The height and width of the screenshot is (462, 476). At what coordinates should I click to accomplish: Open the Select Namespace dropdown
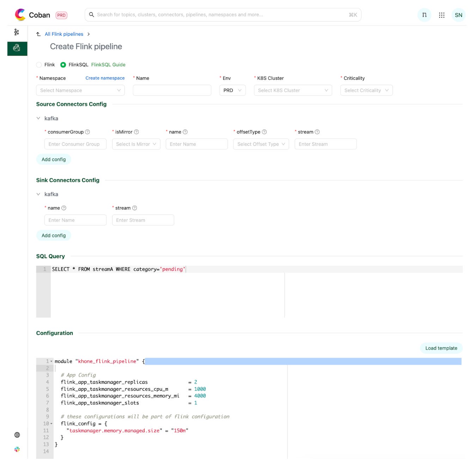pyautogui.click(x=80, y=90)
